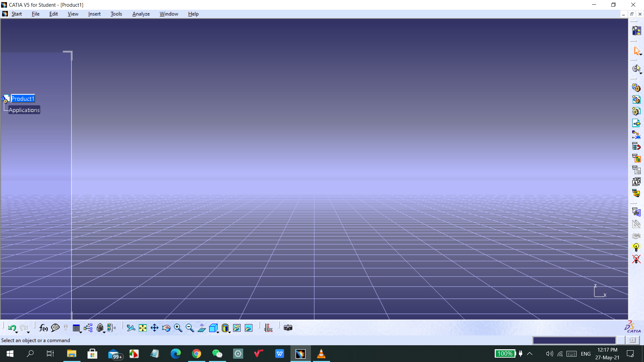The width and height of the screenshot is (644, 362).
Task: Expand the Quick View dropdown arrow
Action: point(218,332)
